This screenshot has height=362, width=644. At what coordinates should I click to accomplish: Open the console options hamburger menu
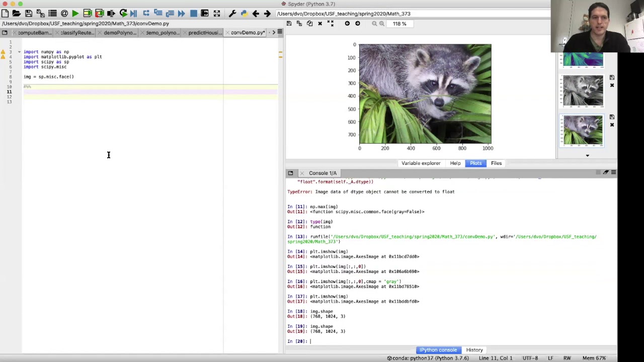pos(613,173)
